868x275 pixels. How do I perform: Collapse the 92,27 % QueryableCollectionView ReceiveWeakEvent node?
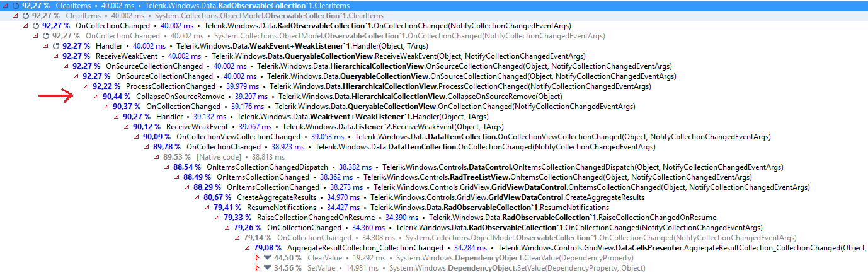(56, 56)
